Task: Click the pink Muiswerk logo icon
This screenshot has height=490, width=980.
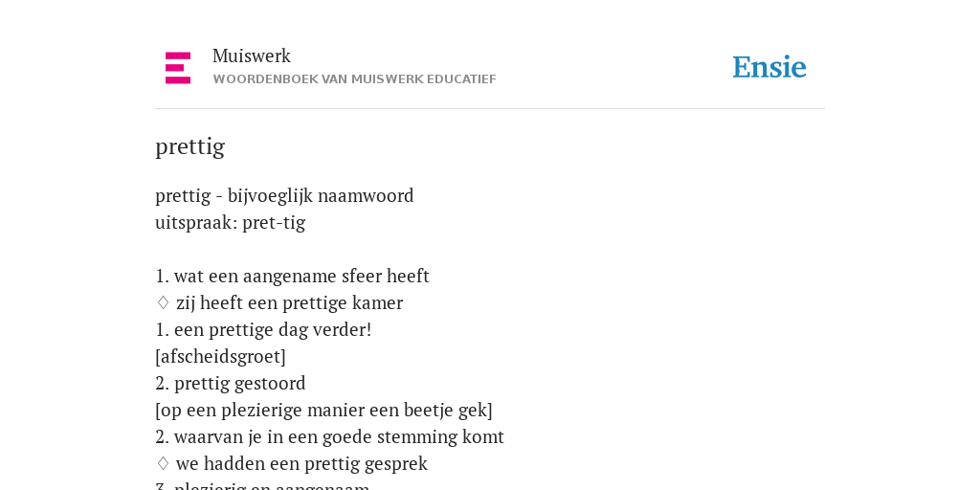Action: (x=178, y=68)
